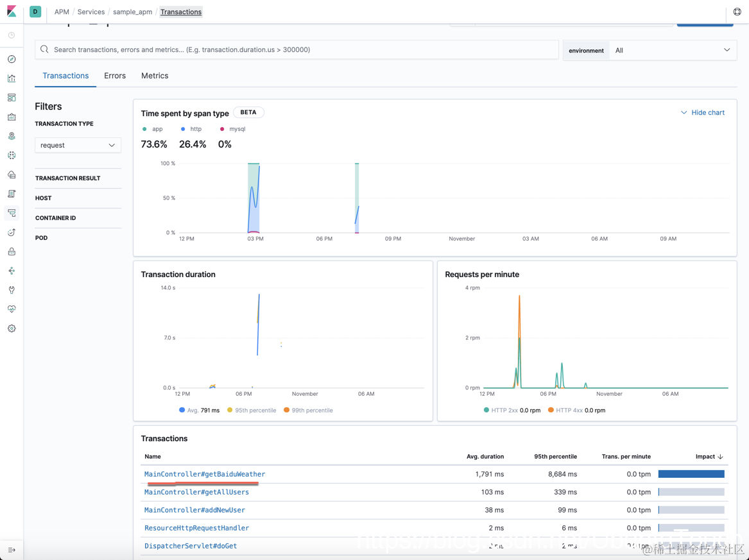
Task: Sort by the Avg. duration column header
Action: coord(485,456)
